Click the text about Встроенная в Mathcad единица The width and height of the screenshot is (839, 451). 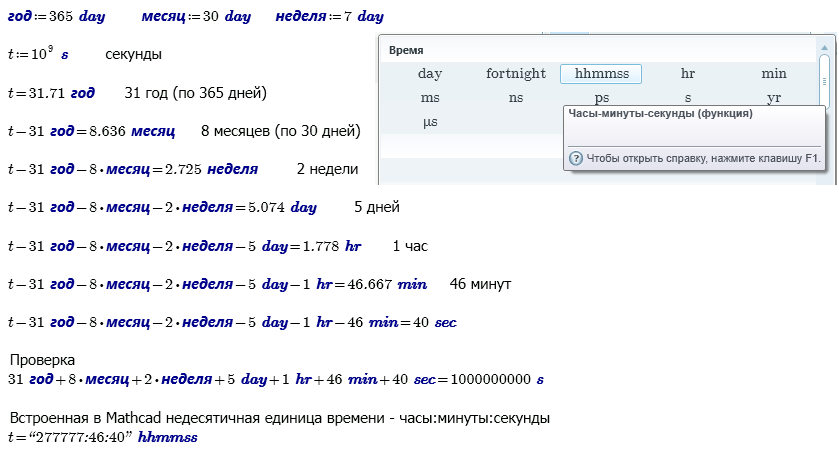[280, 418]
